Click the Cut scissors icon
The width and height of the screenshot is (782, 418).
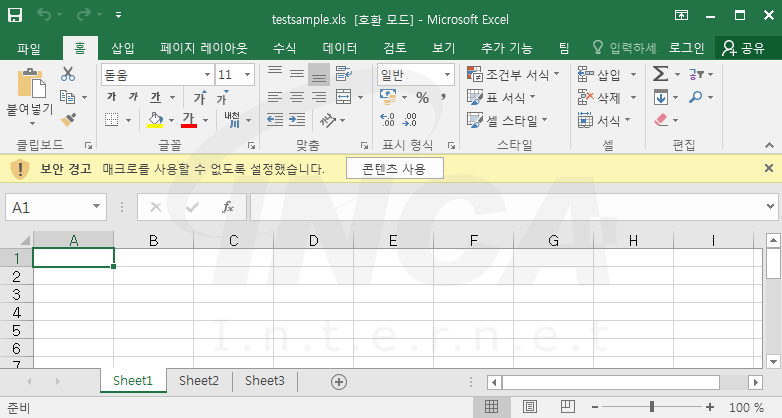tap(68, 74)
